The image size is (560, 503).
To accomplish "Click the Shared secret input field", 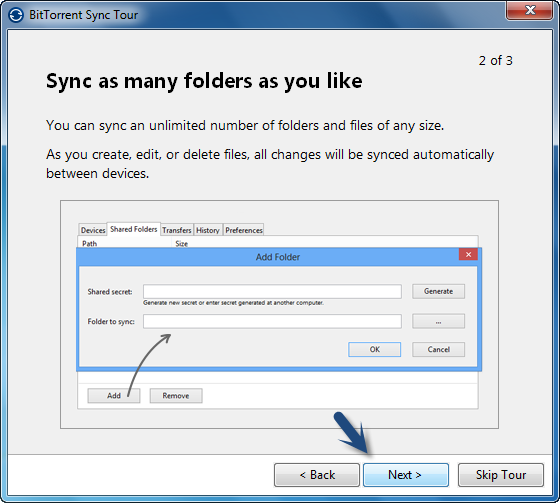I will click(272, 292).
